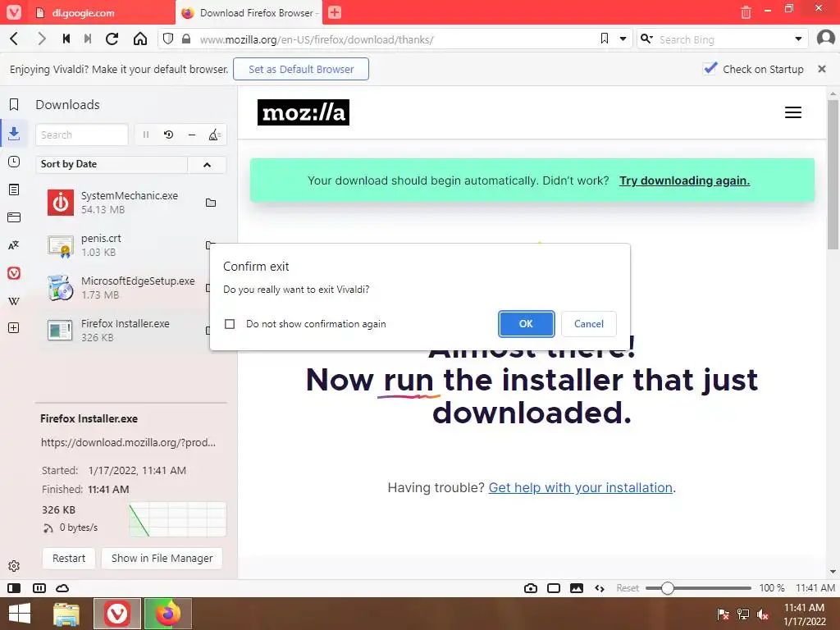Toggle the side panel visibility
840x630 pixels.
(14, 588)
